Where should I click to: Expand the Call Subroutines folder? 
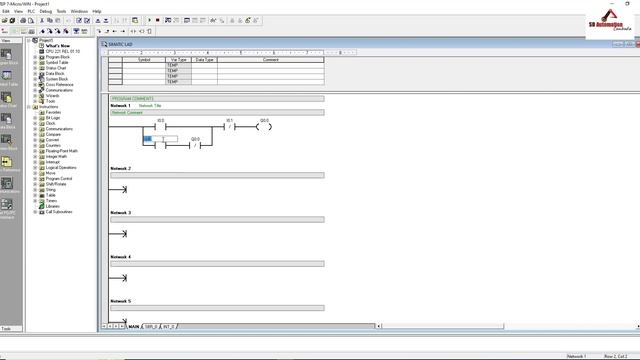tap(35, 212)
